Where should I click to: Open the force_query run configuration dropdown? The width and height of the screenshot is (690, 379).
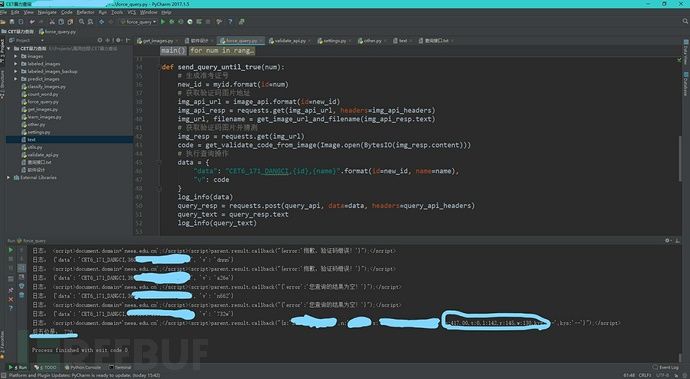click(x=139, y=22)
